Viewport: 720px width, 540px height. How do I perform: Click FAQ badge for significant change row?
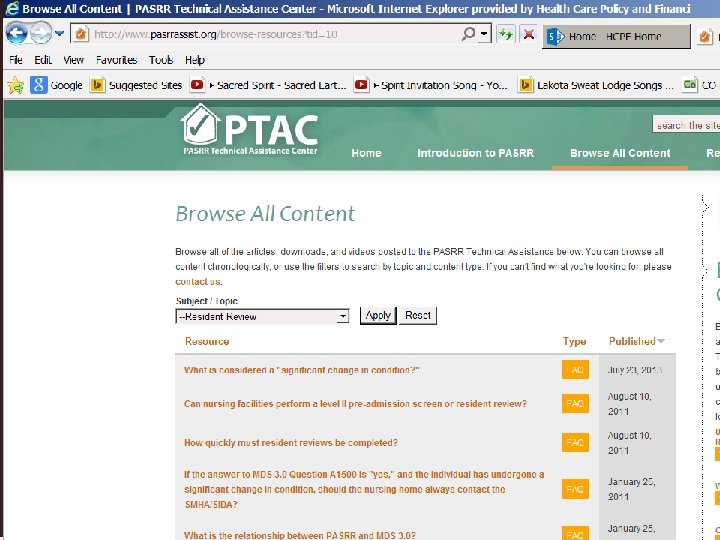tap(575, 370)
